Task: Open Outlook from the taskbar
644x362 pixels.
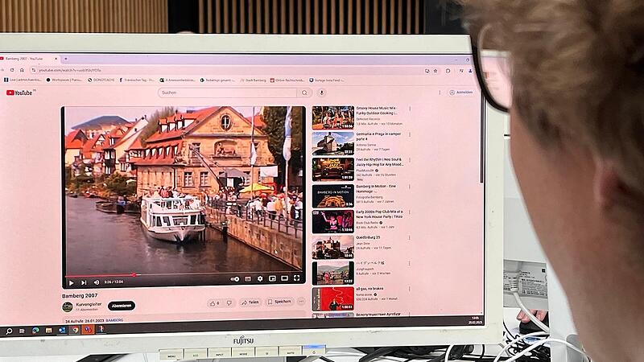Action: point(62,330)
